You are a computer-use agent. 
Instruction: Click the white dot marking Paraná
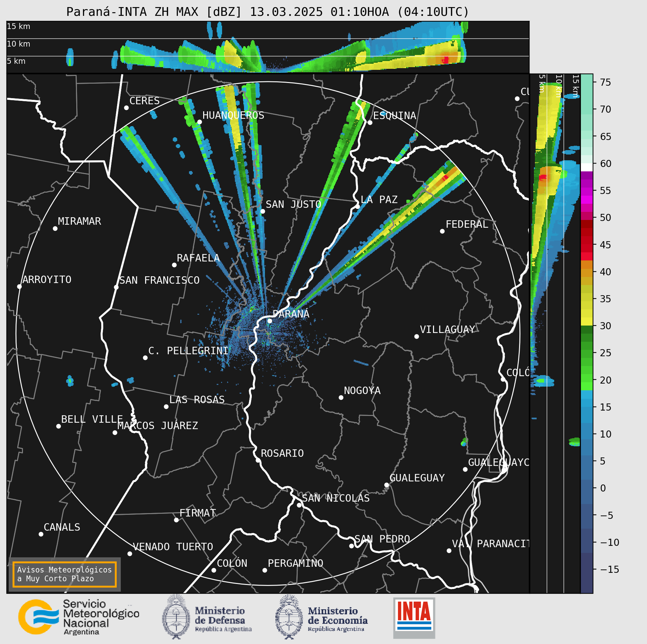tap(270, 321)
